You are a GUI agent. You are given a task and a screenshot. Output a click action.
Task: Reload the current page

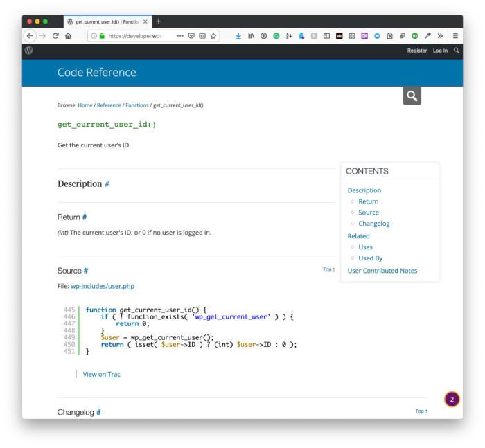[x=55, y=36]
